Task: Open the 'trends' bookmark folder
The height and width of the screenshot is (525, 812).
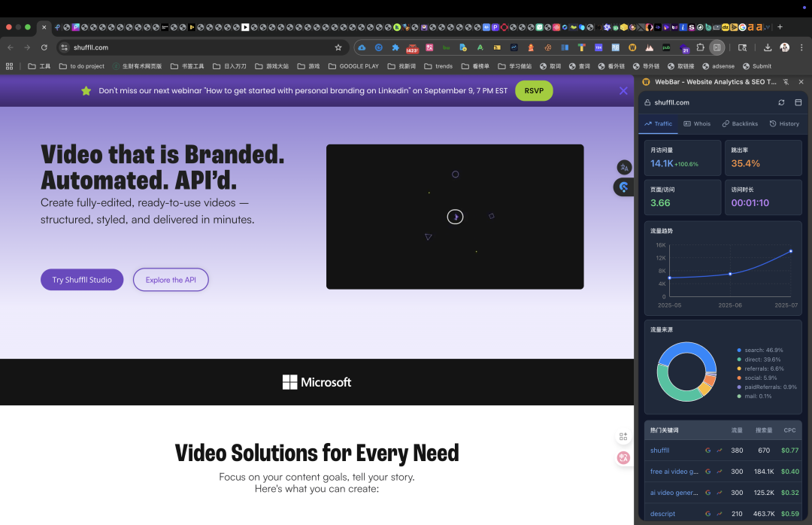Action: 438,66
